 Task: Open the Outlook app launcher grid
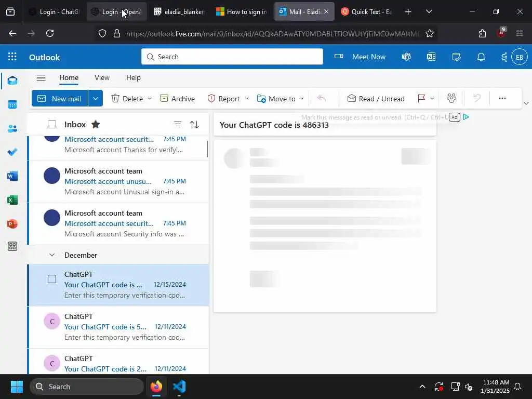tap(12, 56)
